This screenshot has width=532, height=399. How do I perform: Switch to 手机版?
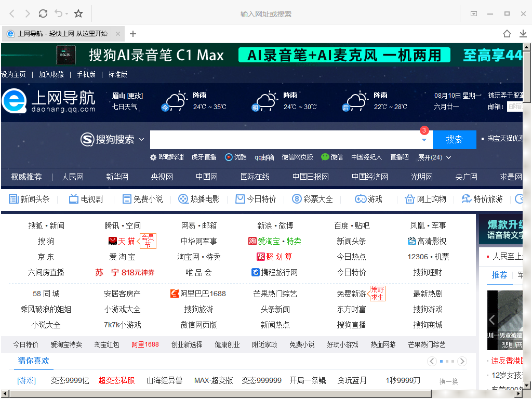pyautogui.click(x=86, y=75)
